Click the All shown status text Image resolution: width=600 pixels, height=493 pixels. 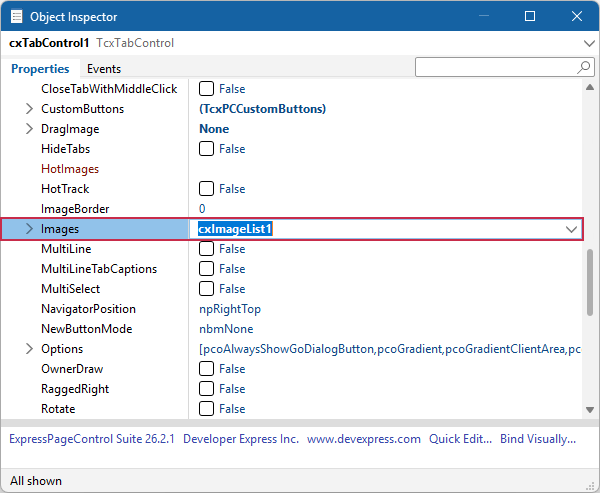(36, 480)
